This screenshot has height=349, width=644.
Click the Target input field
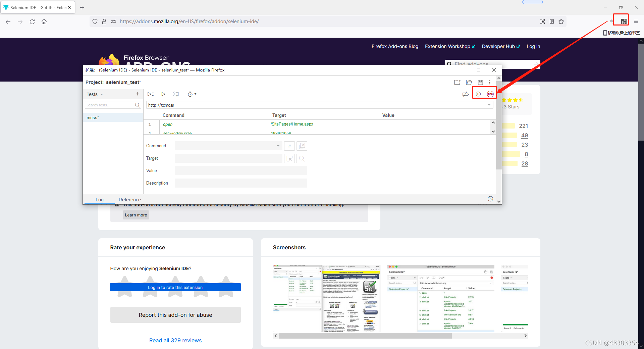coord(228,158)
